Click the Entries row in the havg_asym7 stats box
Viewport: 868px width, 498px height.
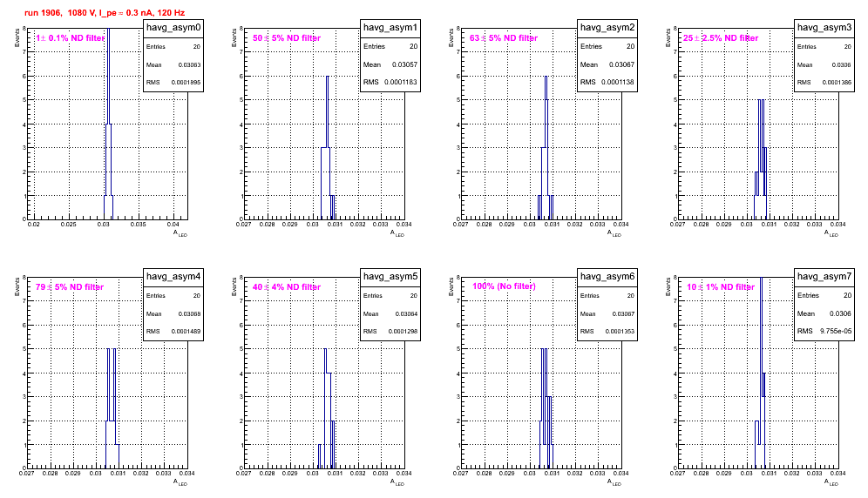pos(824,295)
